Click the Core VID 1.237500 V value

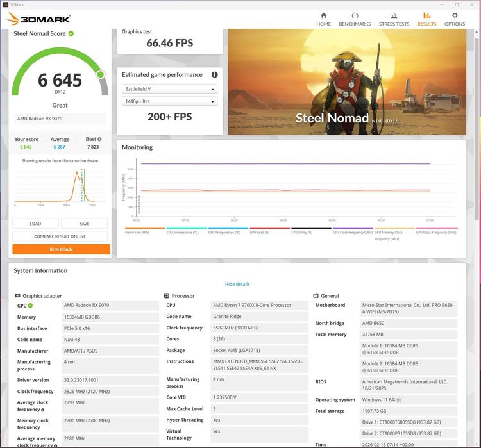pos(259,397)
